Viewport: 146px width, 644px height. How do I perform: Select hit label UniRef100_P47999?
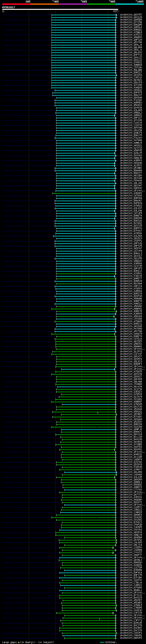[x=131, y=329]
